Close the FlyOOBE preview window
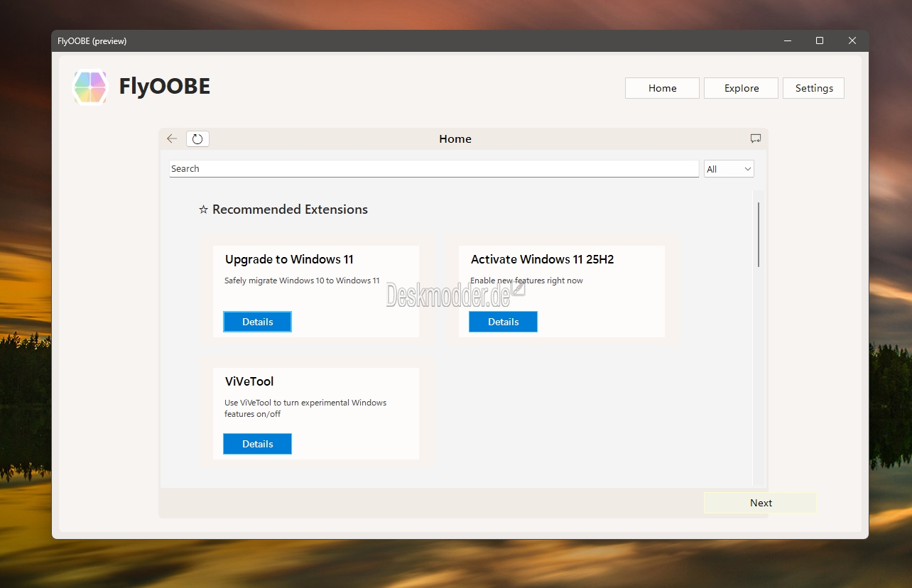Viewport: 912px width, 588px height. (x=852, y=41)
